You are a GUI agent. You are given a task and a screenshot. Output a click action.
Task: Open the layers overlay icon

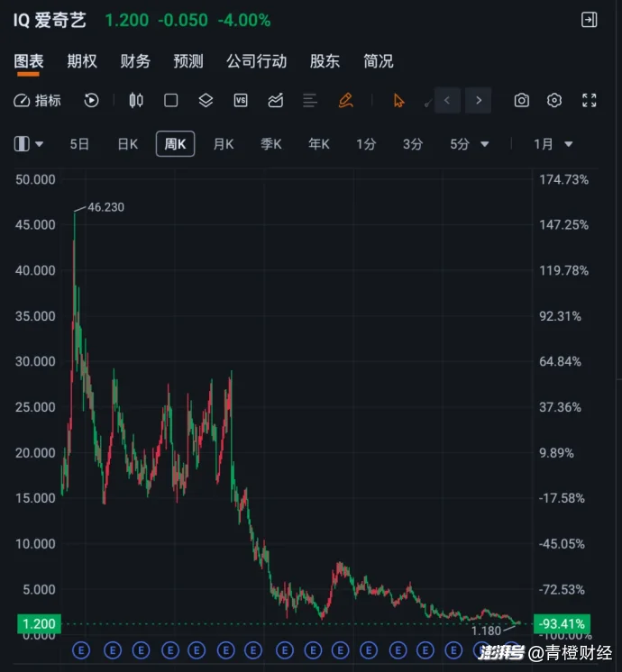[x=206, y=101]
